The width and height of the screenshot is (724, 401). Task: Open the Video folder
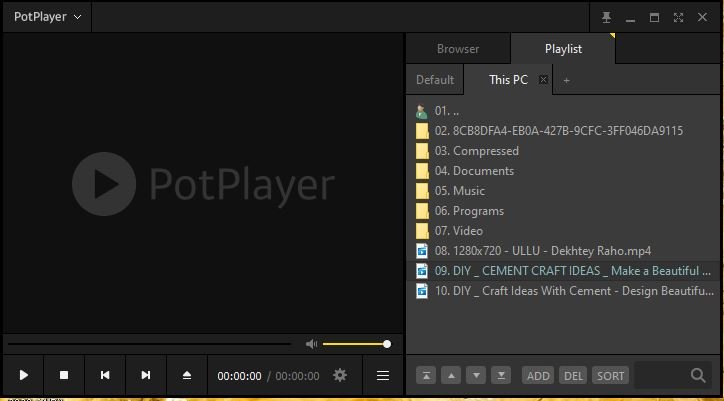click(561, 231)
